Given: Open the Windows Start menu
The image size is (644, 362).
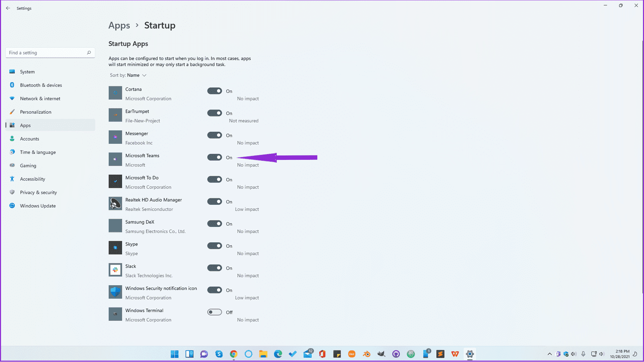Looking at the screenshot, I should (x=174, y=354).
